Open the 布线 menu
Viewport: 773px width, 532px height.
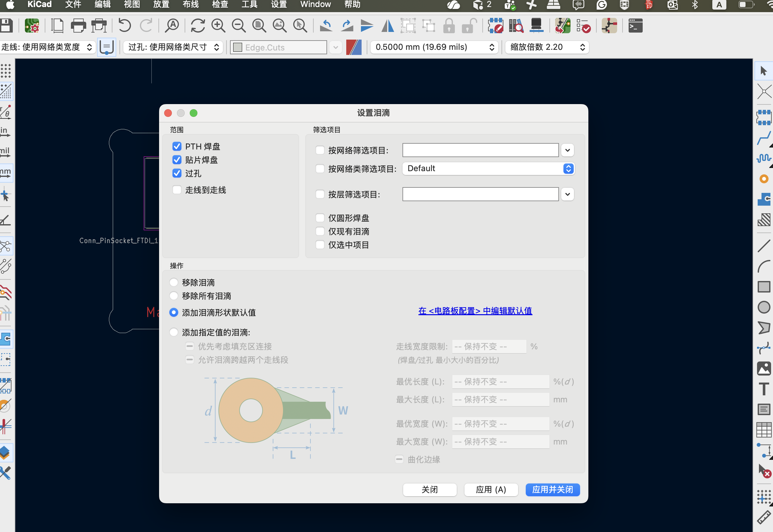pyautogui.click(x=191, y=5)
